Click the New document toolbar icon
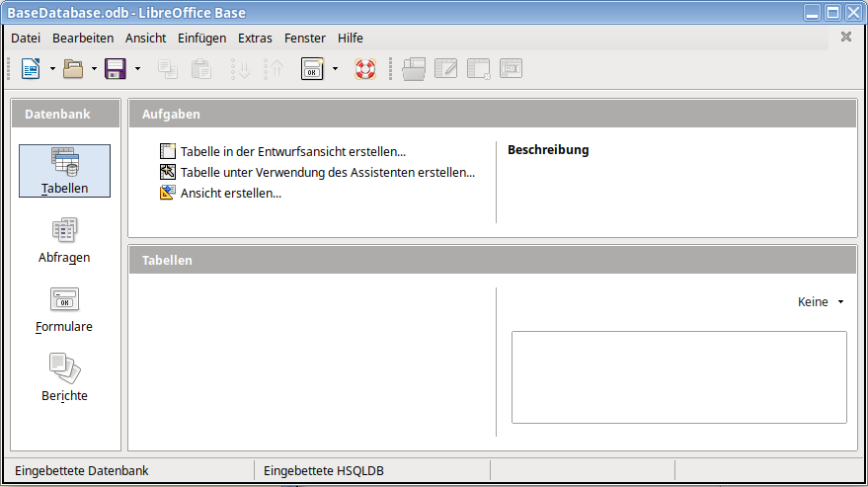The width and height of the screenshot is (868, 487). [31, 68]
